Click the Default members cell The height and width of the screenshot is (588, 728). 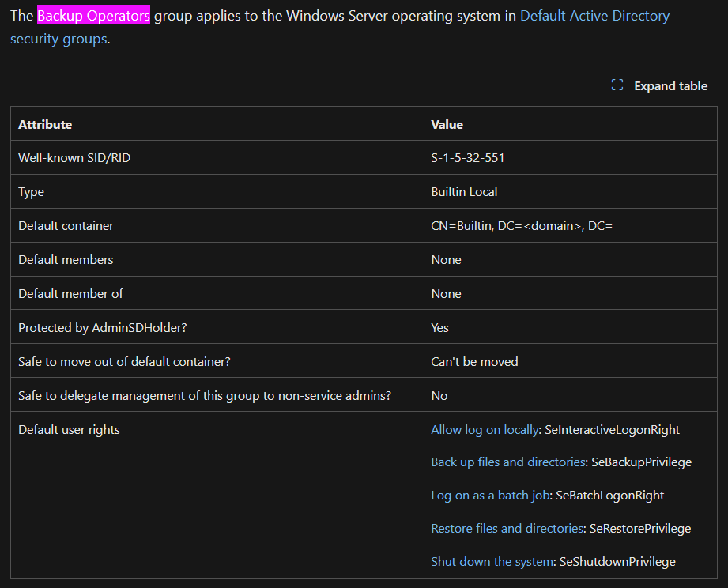tap(66, 259)
